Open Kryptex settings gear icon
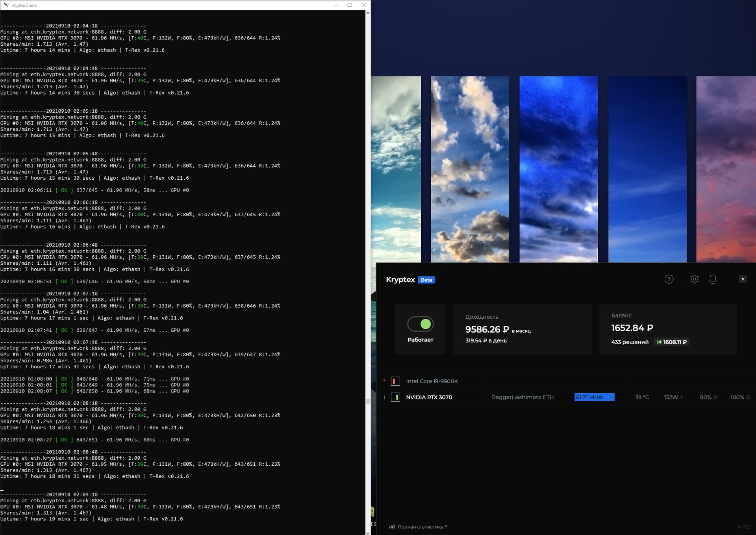Viewport: 756px width, 535px height. coord(695,279)
